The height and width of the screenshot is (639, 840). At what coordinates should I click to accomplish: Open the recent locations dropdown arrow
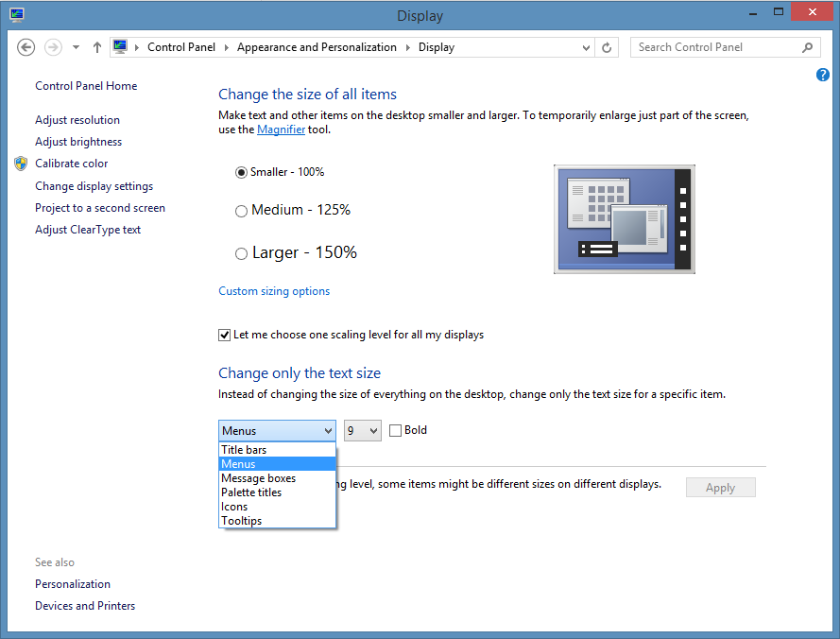[76, 47]
